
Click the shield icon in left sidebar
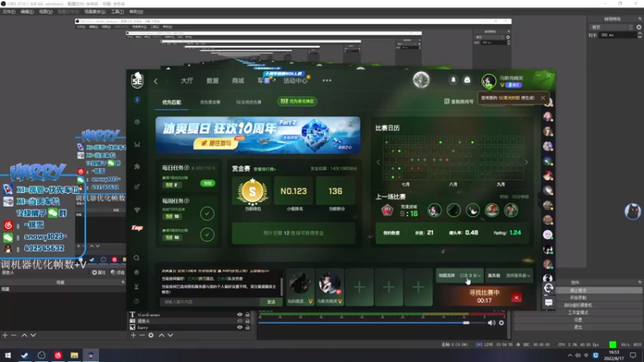click(x=137, y=100)
